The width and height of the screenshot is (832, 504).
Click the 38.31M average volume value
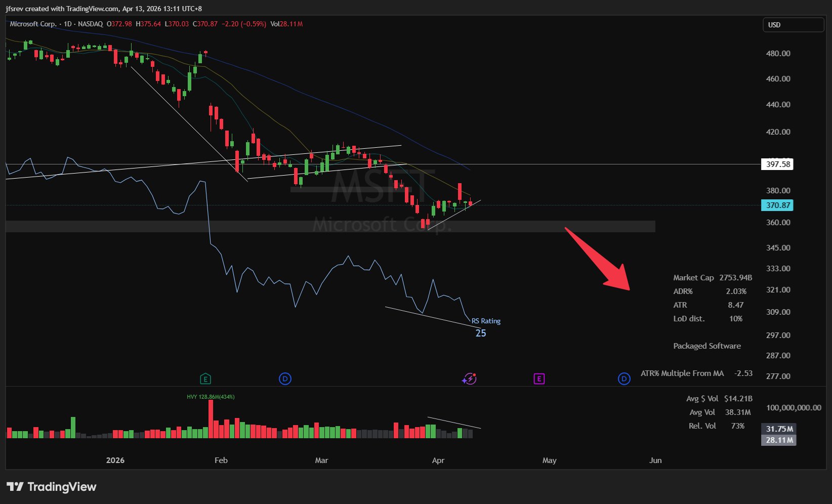point(738,412)
